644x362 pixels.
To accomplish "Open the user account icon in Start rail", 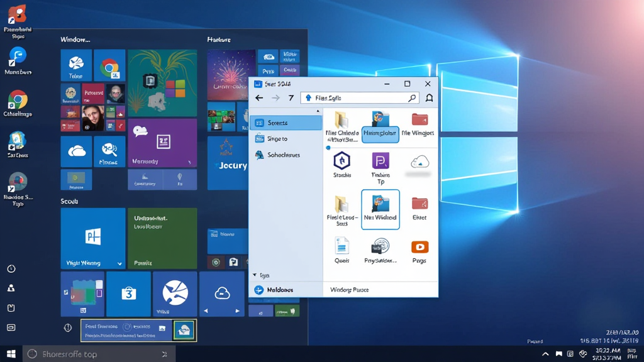I will (11, 288).
